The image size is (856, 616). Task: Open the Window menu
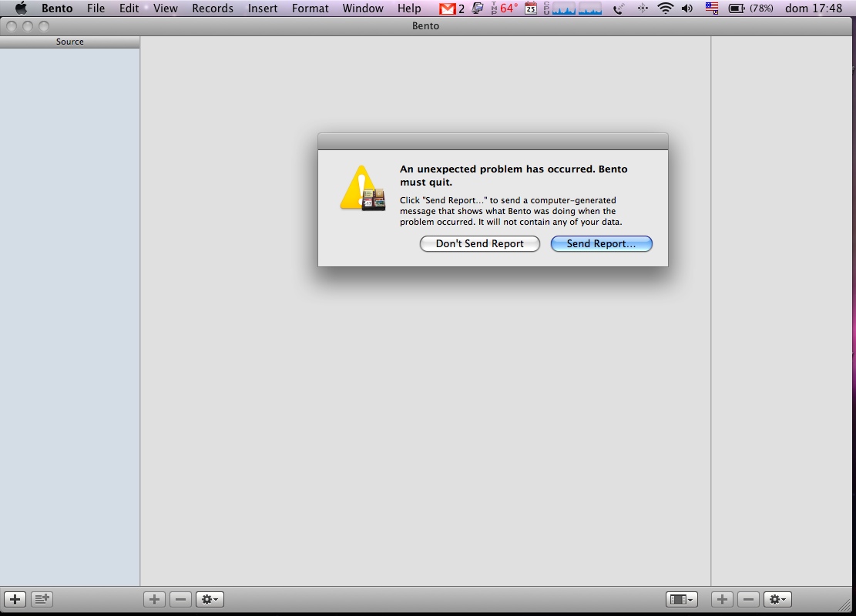[362, 8]
